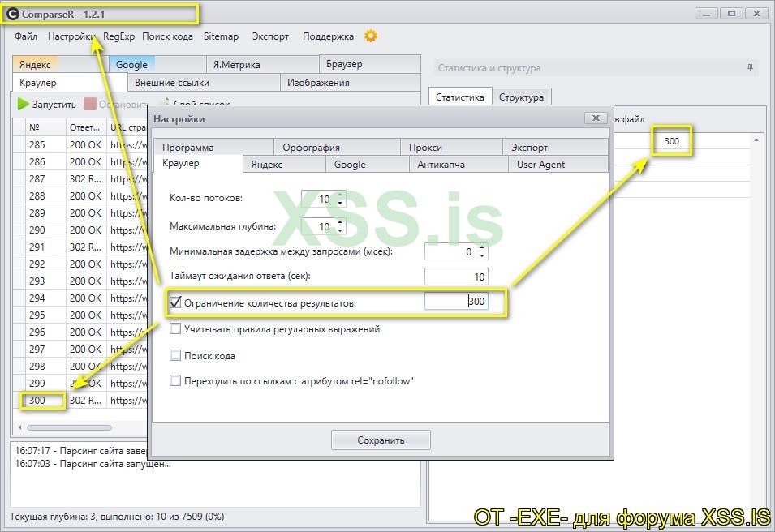Select Краулер tab in settings dialog
The image size is (775, 532).
(x=198, y=163)
